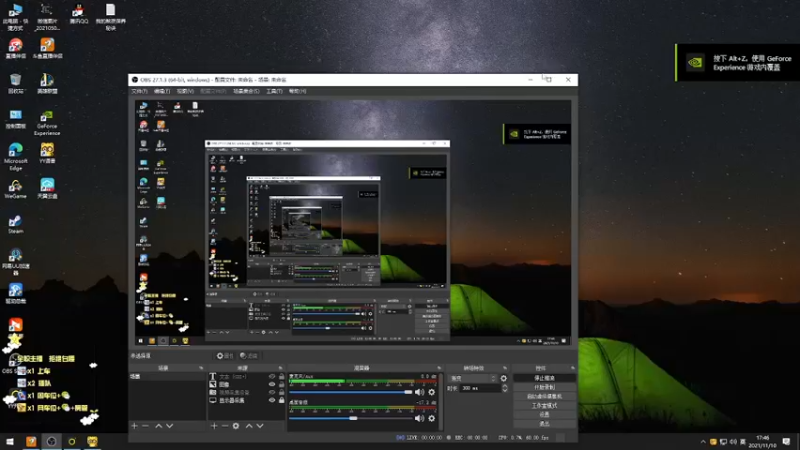
Task: Remove the selected source with the minus button
Action: click(x=225, y=426)
